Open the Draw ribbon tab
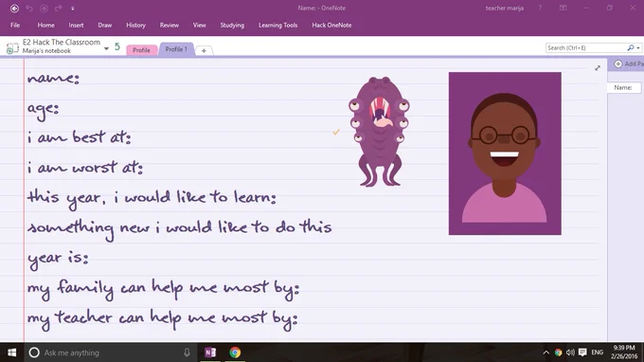 (105, 25)
